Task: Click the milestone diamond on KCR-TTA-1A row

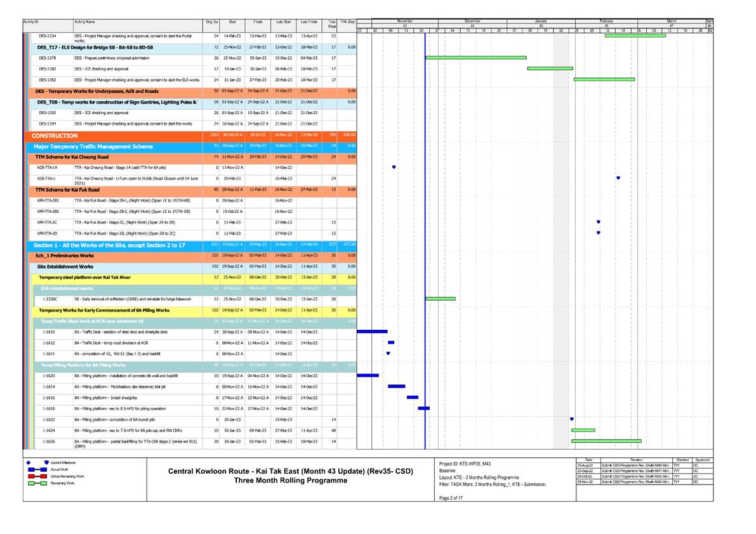Action: pos(395,167)
